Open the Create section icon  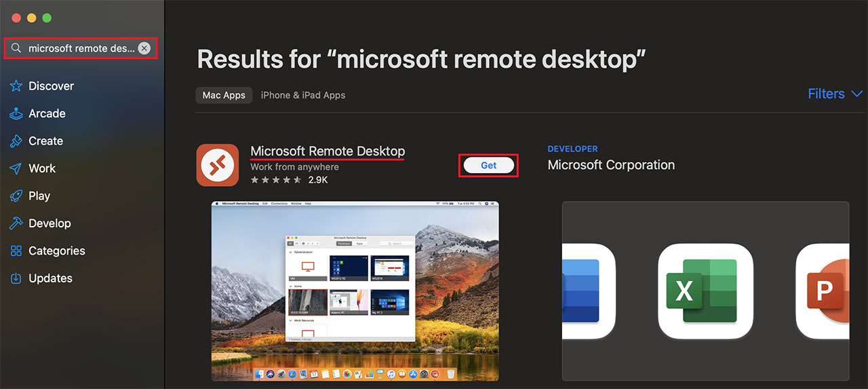coord(16,141)
